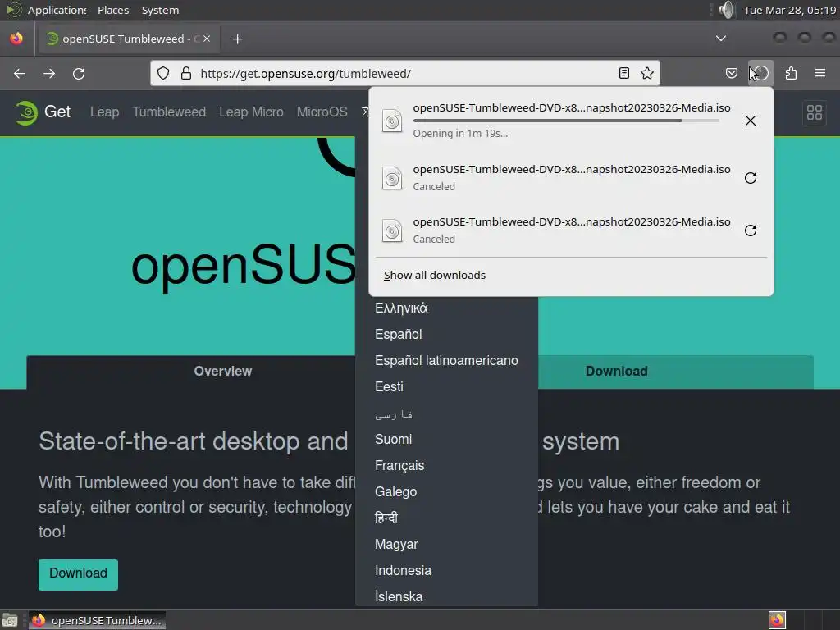Toggle reader view icon in address bar
The width and height of the screenshot is (840, 630).
click(x=623, y=73)
